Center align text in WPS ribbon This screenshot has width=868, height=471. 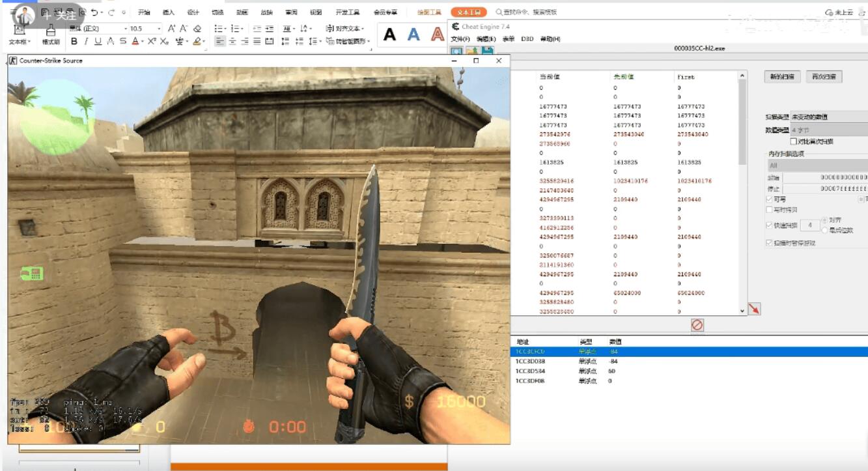pyautogui.click(x=232, y=41)
